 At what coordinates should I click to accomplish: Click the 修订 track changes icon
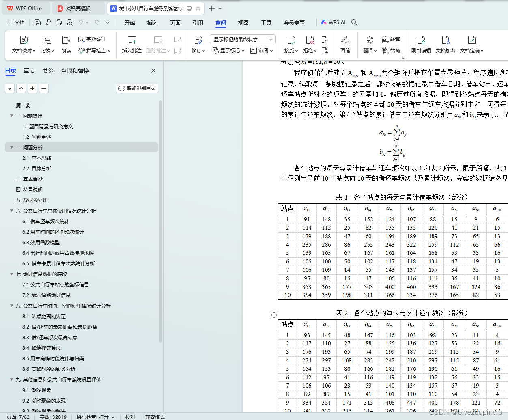click(x=198, y=40)
